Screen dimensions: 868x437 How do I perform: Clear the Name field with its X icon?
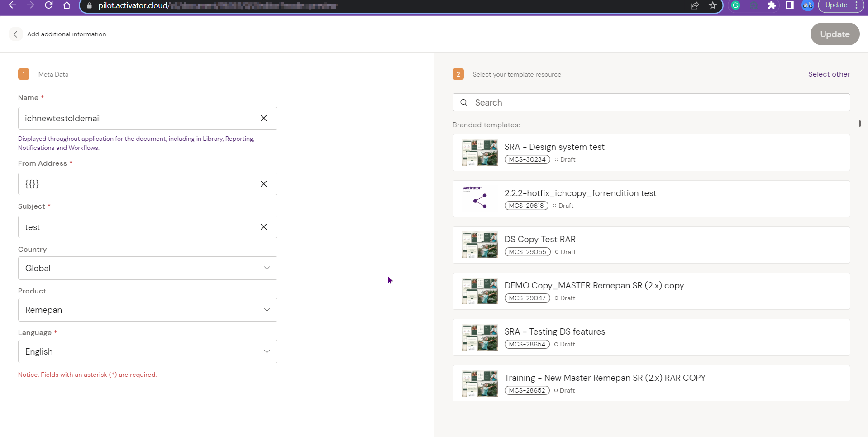(x=263, y=118)
